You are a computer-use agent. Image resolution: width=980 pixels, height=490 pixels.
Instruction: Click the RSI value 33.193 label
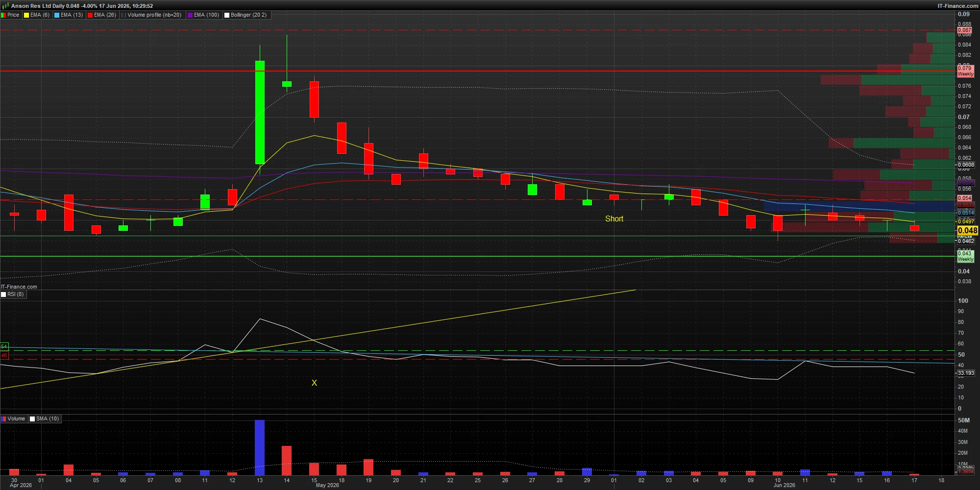tap(966, 373)
